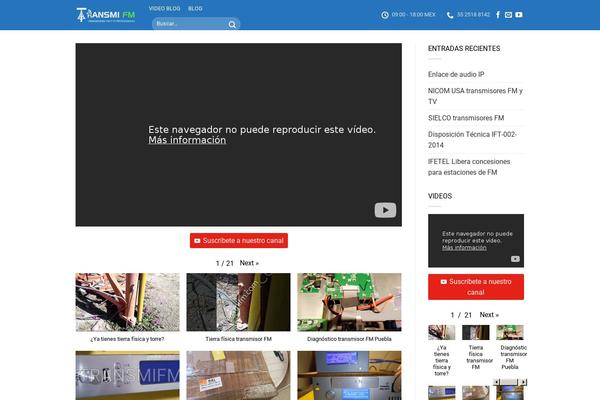Click the phone icon beside 55 2518 8142
The height and width of the screenshot is (400, 600).
coord(450,15)
